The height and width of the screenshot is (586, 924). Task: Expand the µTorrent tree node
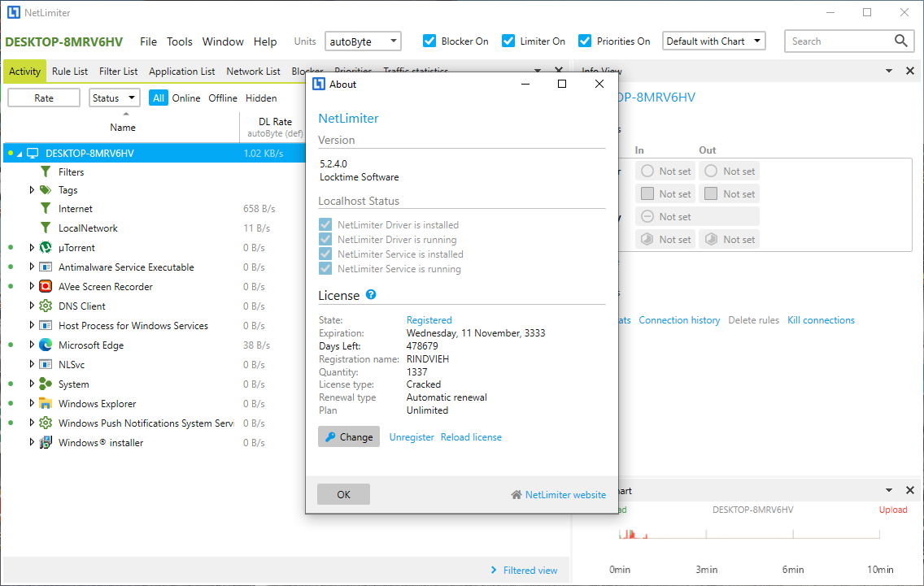click(32, 247)
